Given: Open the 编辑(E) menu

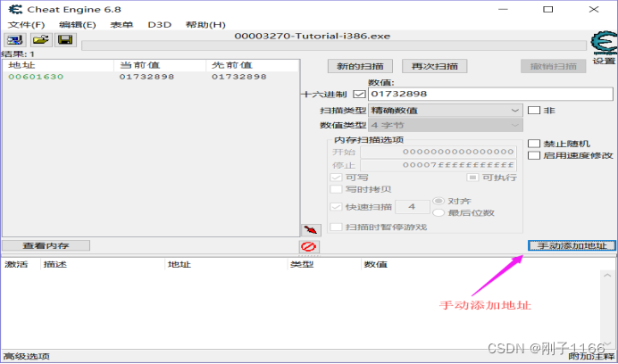Looking at the screenshot, I should pyautogui.click(x=78, y=25).
